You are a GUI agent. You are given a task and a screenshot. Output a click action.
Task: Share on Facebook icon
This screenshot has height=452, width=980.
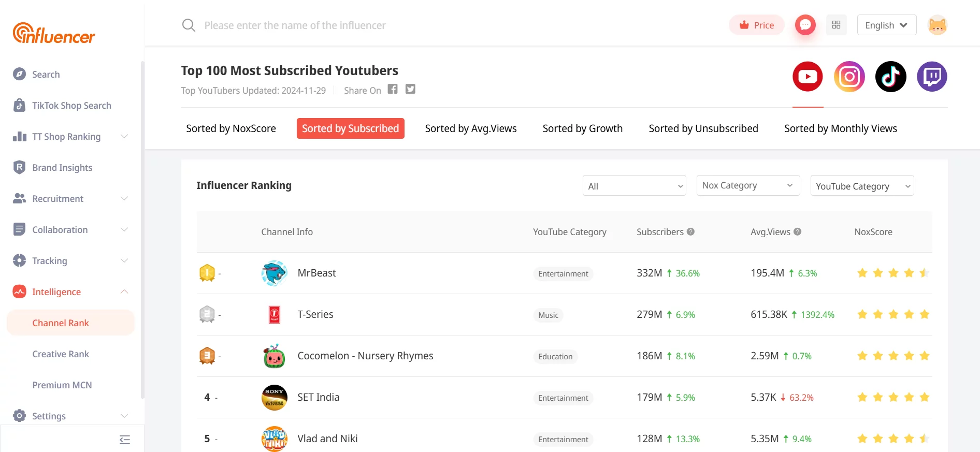393,89
